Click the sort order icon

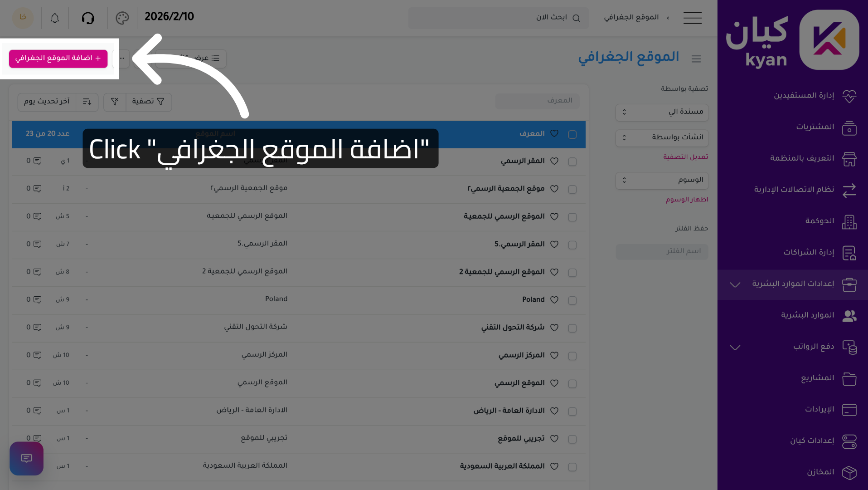coord(87,102)
